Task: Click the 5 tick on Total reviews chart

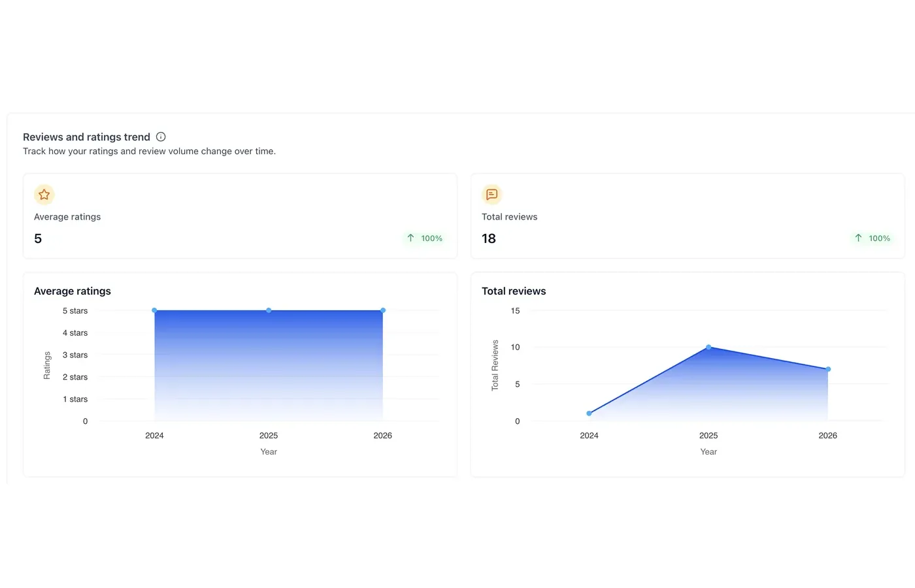Action: [517, 384]
